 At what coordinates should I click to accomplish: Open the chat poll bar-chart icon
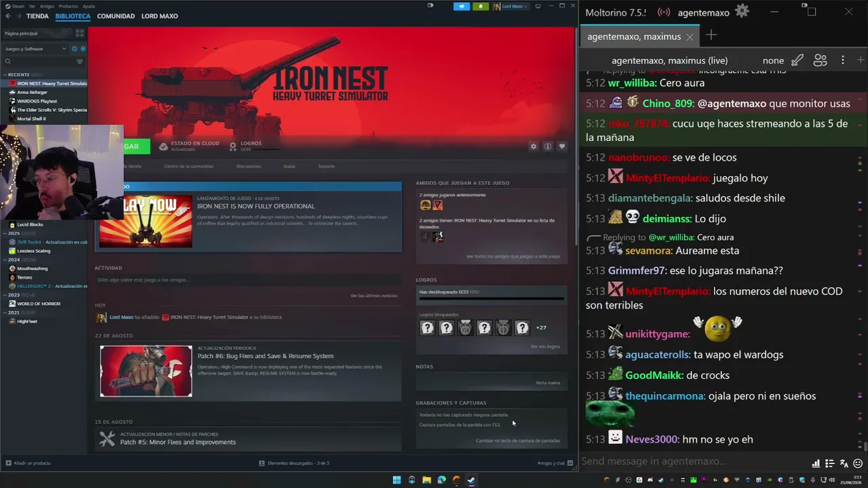click(x=816, y=464)
